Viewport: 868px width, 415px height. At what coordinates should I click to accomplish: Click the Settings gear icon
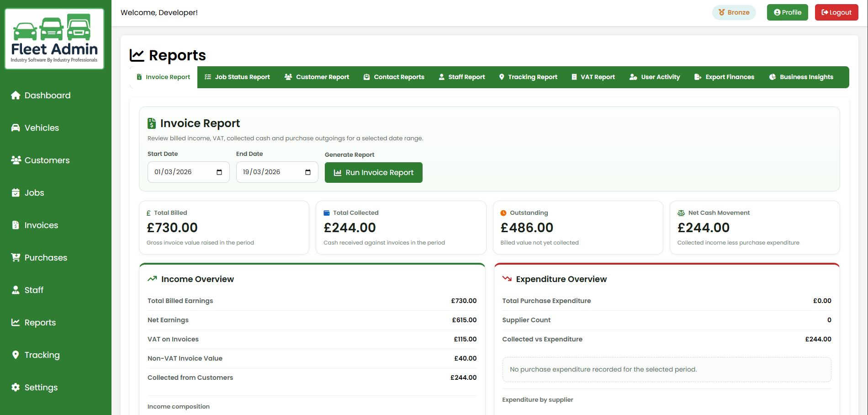16,387
